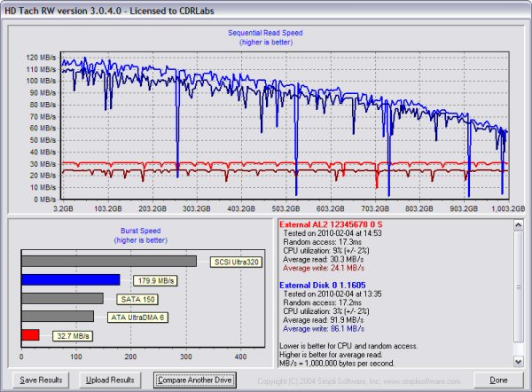This screenshot has height=392, width=532.
Task: Click the results panel scroll-up arrow
Action: click(520, 224)
